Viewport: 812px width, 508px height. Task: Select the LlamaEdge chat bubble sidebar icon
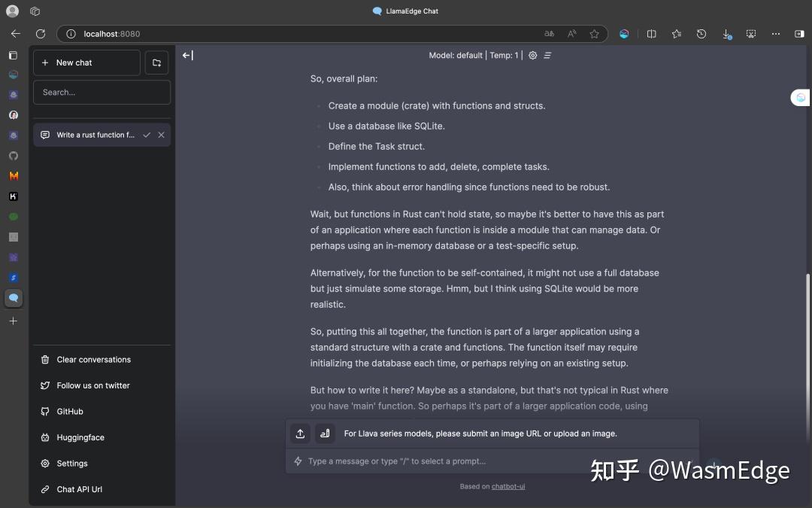[13, 298]
